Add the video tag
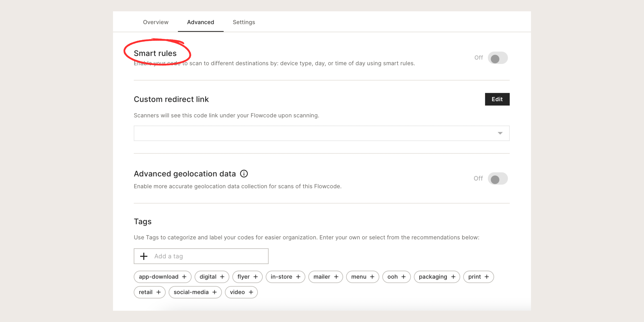This screenshot has height=322, width=644. (241, 292)
